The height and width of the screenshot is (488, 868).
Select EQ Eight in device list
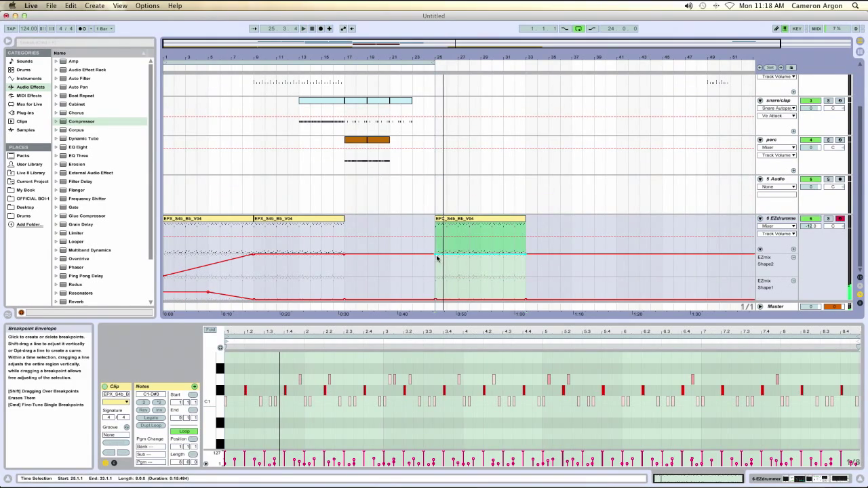(78, 147)
